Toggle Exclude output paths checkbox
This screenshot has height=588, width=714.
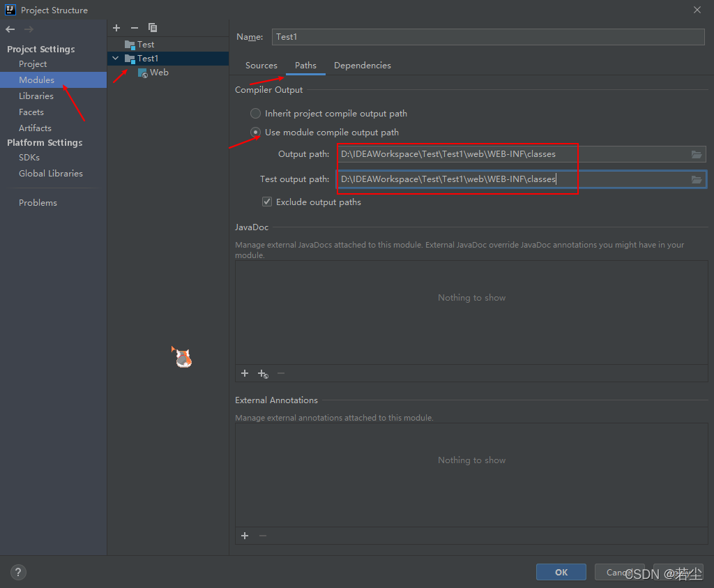click(267, 202)
